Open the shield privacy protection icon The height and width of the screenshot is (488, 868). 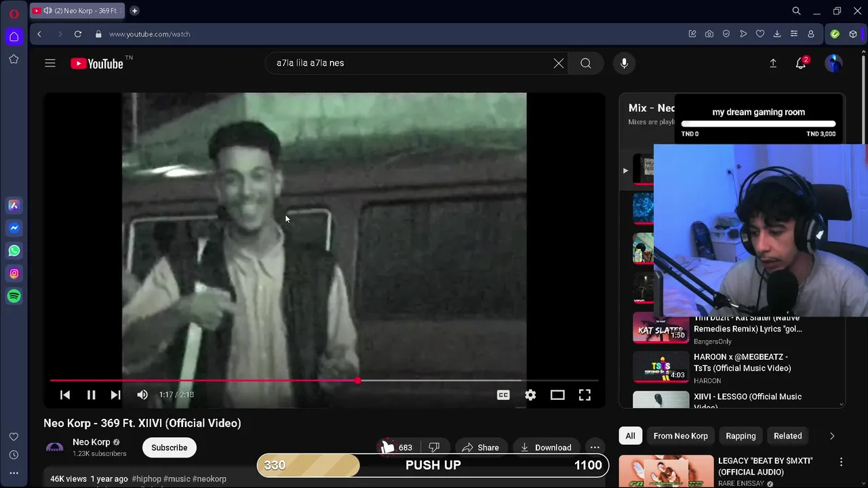point(726,34)
